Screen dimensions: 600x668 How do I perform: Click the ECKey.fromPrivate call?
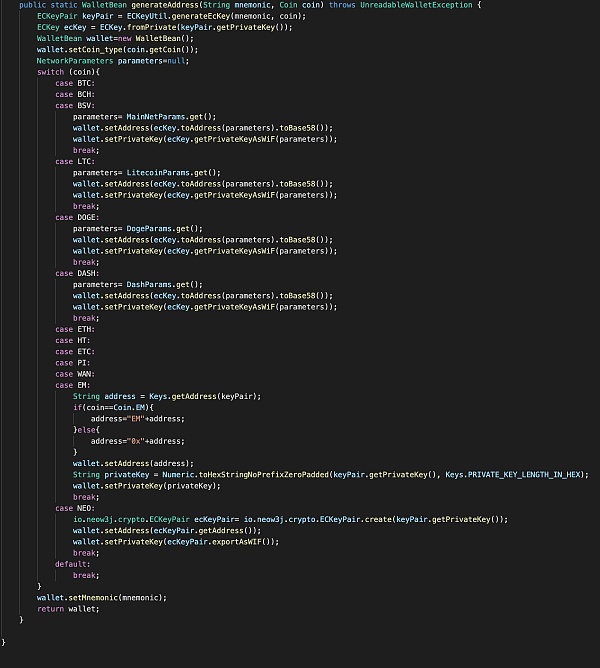[132, 28]
